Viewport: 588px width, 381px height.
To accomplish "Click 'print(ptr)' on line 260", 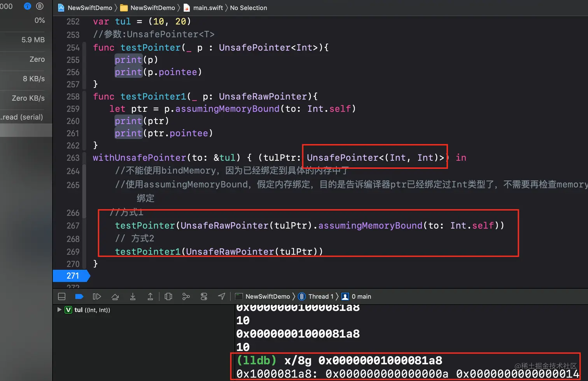I will (142, 121).
